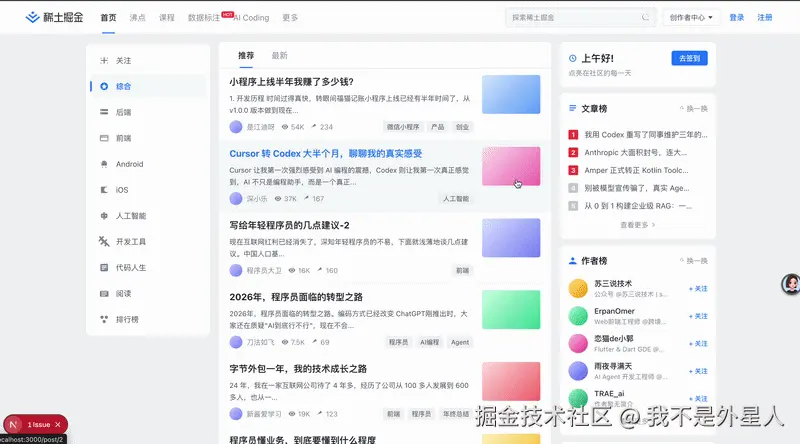
Task: Click the Agent tag
Action: [460, 342]
